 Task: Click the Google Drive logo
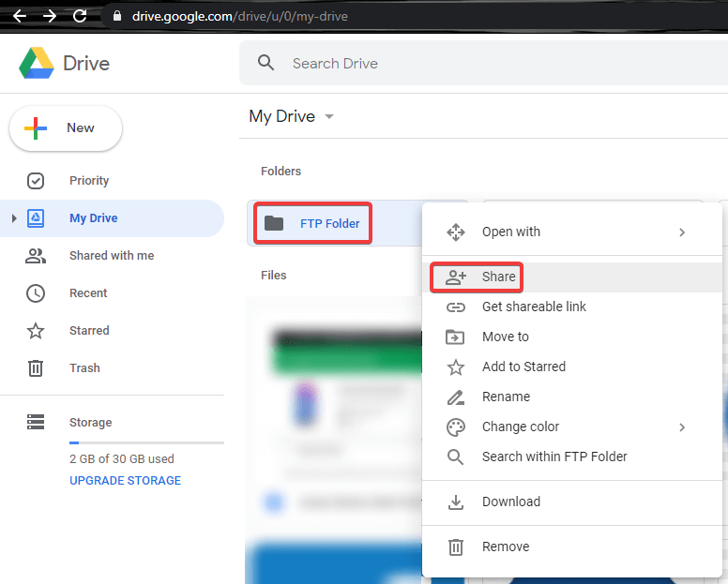[37, 63]
